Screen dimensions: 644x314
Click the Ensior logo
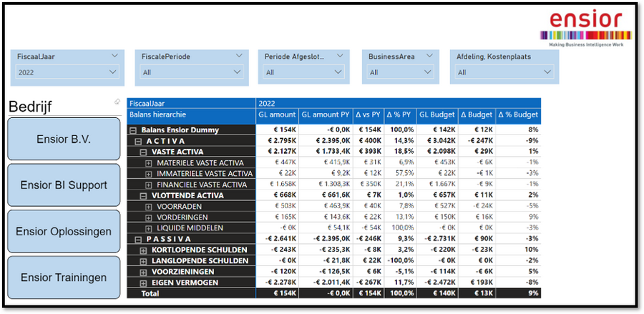coord(585,29)
